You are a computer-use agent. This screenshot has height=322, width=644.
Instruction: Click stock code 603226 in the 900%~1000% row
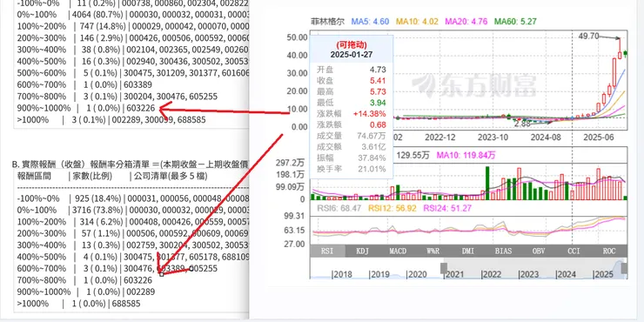pos(141,109)
